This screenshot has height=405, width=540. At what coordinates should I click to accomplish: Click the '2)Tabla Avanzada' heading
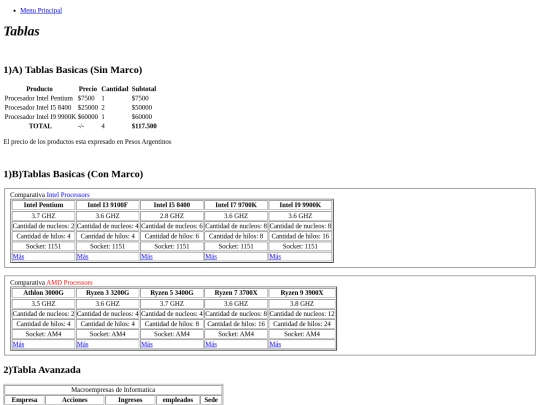(x=42, y=370)
